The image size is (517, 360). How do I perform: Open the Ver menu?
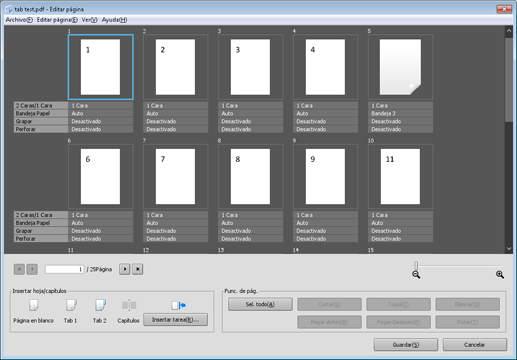click(x=90, y=20)
